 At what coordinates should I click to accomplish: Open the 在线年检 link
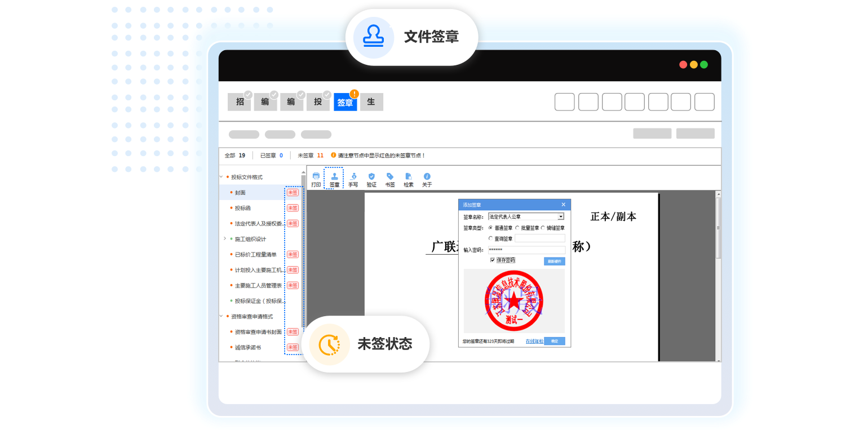click(x=534, y=341)
